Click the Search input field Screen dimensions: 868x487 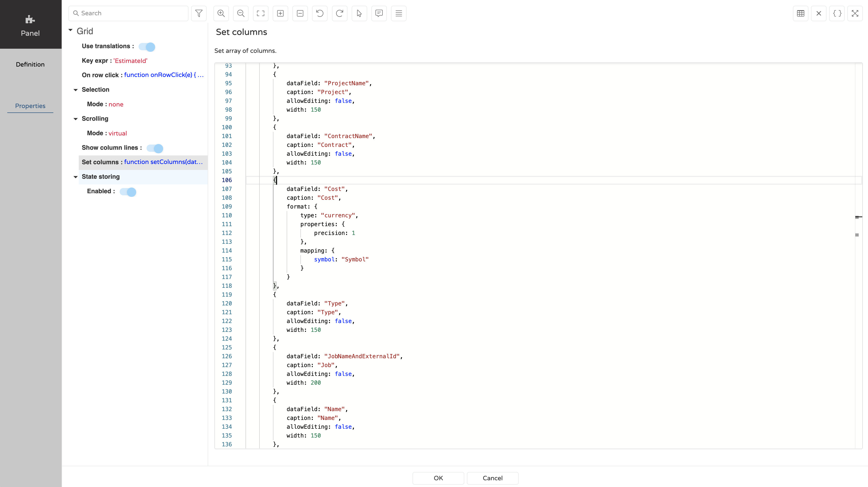(x=131, y=13)
